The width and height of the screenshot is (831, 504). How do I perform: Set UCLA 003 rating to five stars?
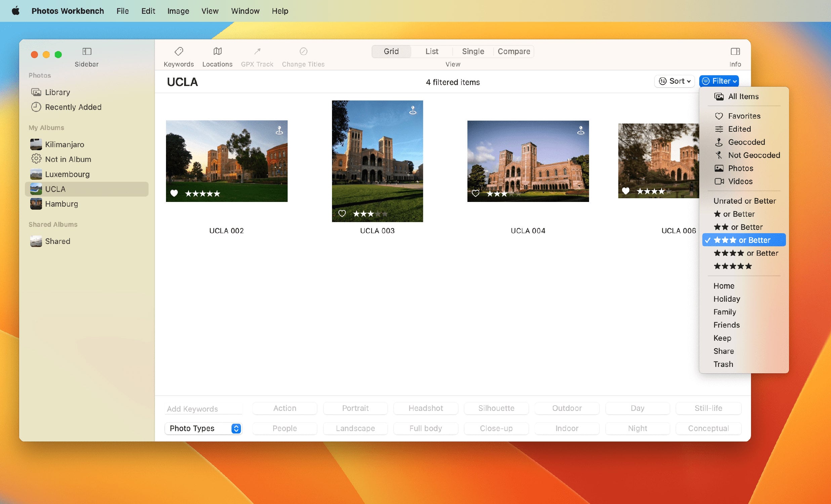385,214
